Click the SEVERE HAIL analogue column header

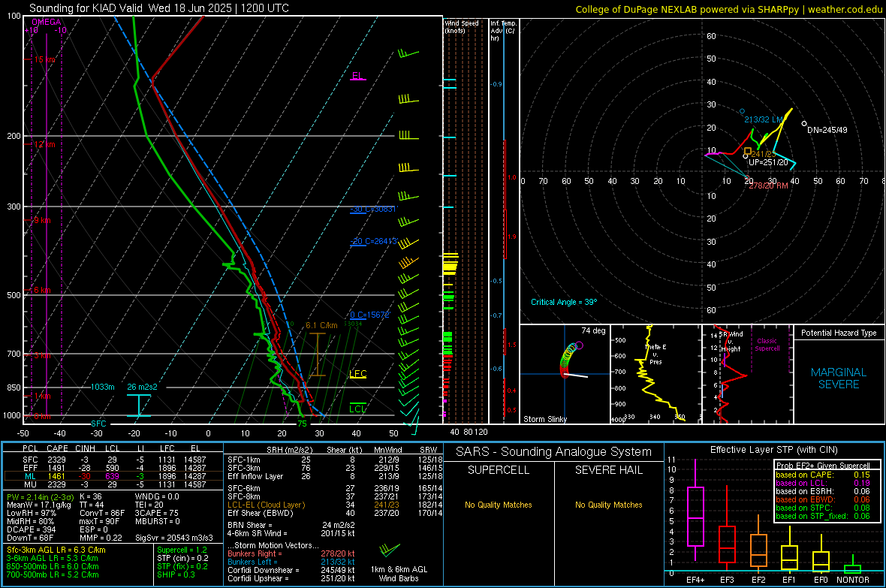point(608,470)
